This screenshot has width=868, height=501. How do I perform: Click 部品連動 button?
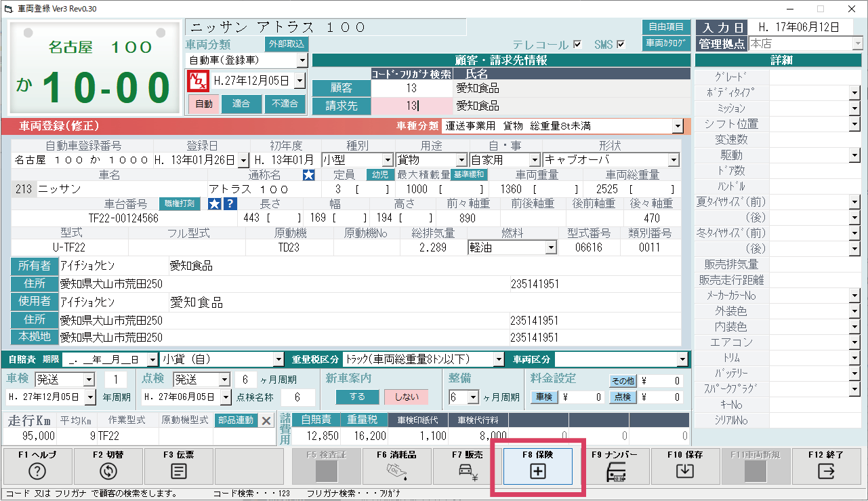[236, 420]
